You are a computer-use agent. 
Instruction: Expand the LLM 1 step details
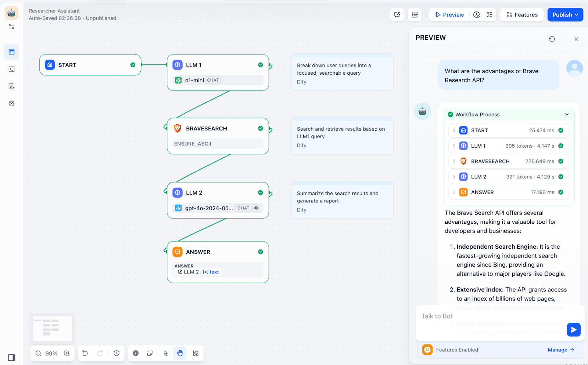coord(454,146)
